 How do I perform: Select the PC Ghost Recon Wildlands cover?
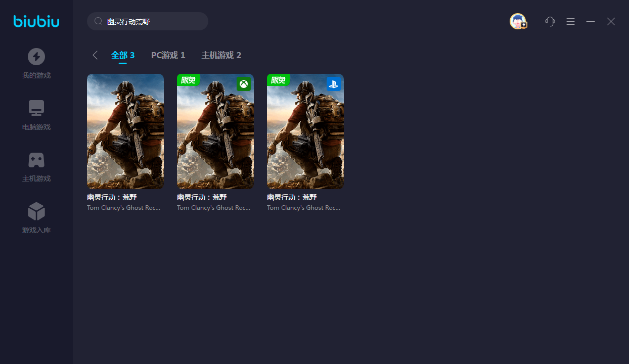[125, 131]
